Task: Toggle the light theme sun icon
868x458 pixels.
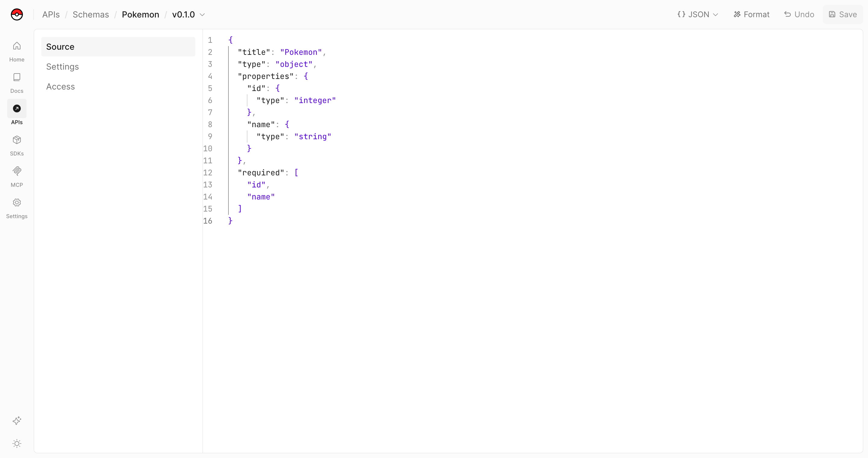Action: pyautogui.click(x=17, y=443)
